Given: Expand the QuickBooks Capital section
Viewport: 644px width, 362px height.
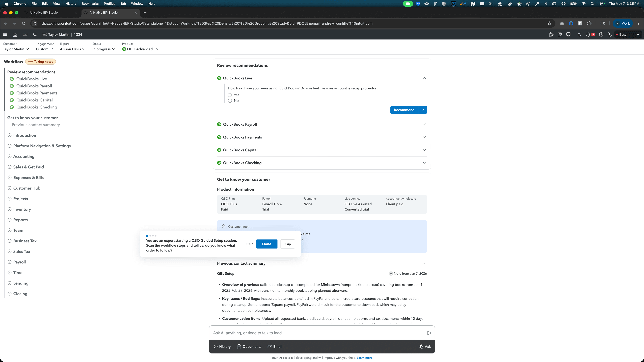Looking at the screenshot, I should [x=424, y=150].
